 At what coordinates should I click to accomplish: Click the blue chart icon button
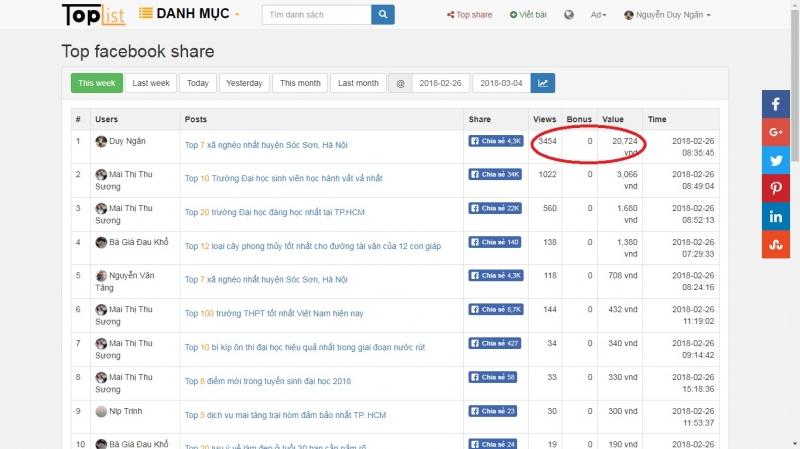543,83
